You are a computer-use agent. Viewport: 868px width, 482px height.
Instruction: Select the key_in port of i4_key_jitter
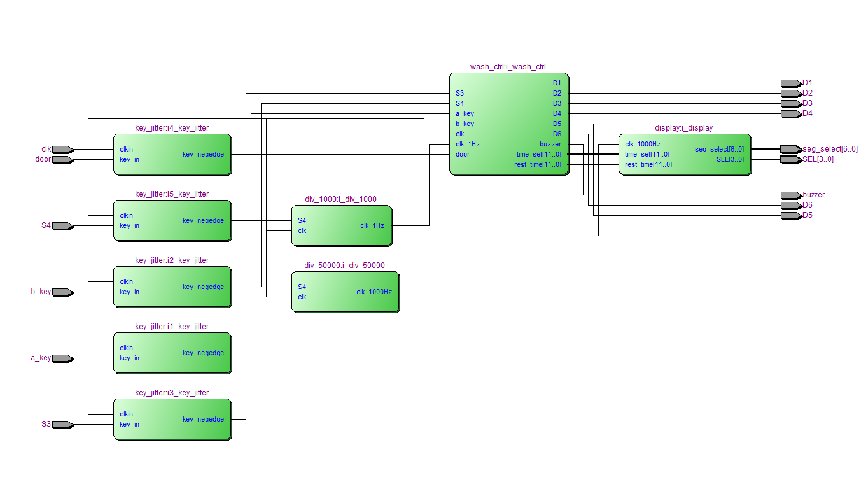tap(129, 160)
